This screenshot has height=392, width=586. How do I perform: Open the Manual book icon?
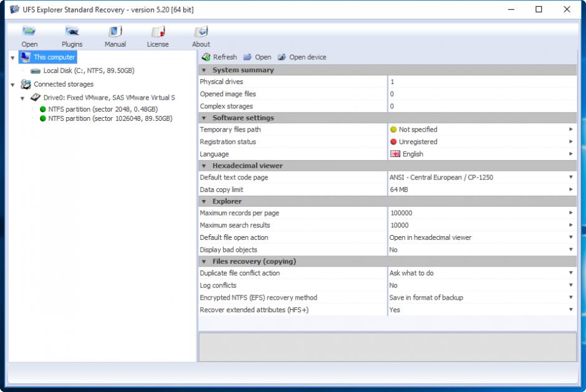[x=115, y=31]
